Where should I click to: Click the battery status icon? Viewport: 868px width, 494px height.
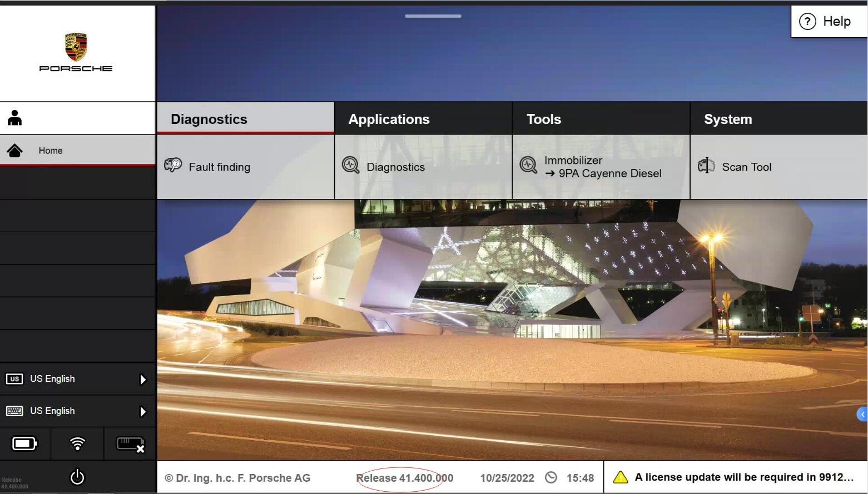pos(24,443)
